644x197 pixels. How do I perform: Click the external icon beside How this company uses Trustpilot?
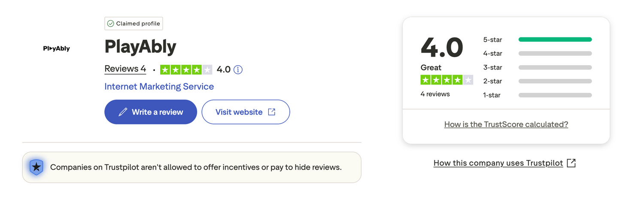coord(571,163)
